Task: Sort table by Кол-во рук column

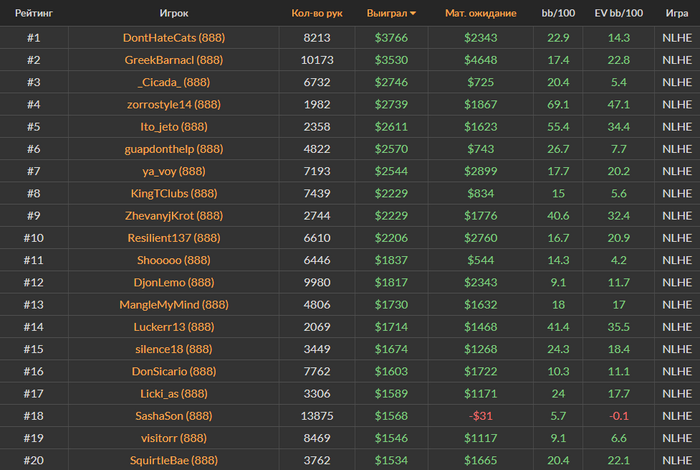Action: click(317, 13)
